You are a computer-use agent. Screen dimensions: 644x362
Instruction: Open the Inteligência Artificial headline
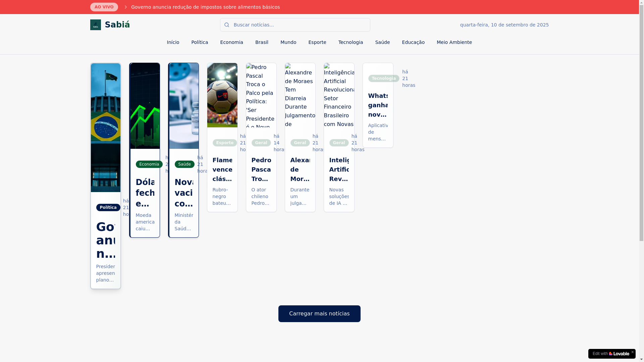(x=339, y=170)
